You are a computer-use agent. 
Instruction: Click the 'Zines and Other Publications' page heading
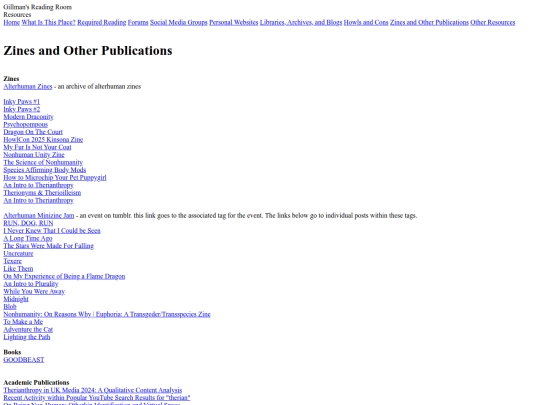coord(88,51)
